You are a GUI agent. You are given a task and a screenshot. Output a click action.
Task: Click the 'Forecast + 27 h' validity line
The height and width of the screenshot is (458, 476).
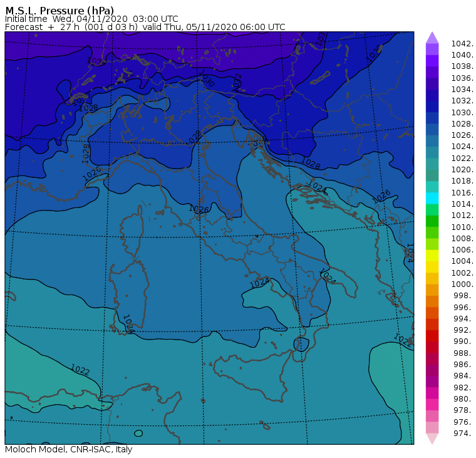tap(145, 27)
